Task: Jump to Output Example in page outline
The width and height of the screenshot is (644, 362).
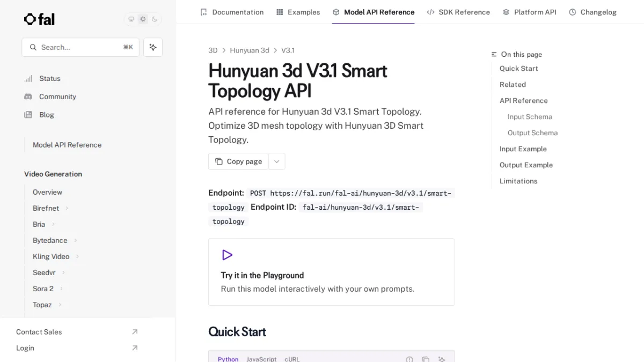Action: pos(526,165)
